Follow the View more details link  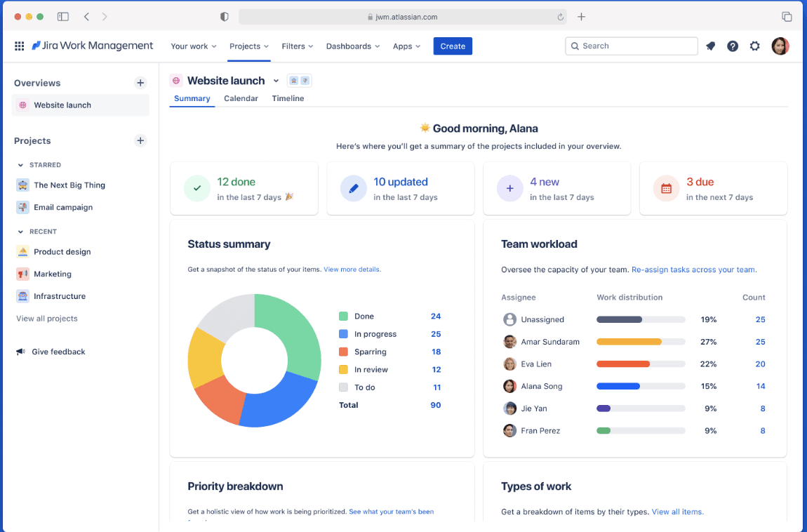click(x=352, y=269)
